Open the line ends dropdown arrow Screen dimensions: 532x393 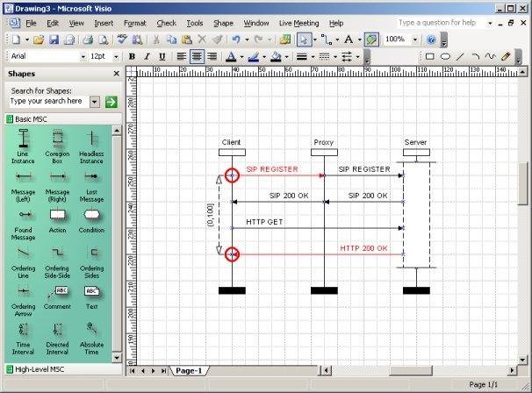(x=357, y=57)
